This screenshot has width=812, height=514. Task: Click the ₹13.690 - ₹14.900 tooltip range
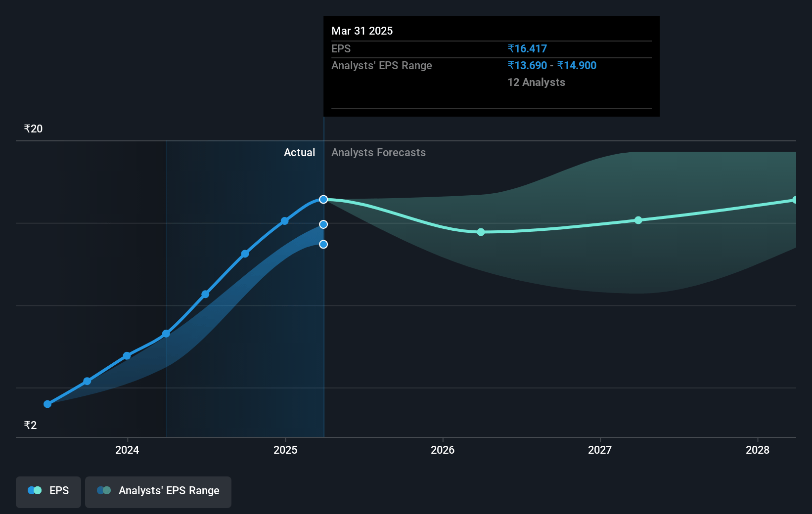coord(552,65)
